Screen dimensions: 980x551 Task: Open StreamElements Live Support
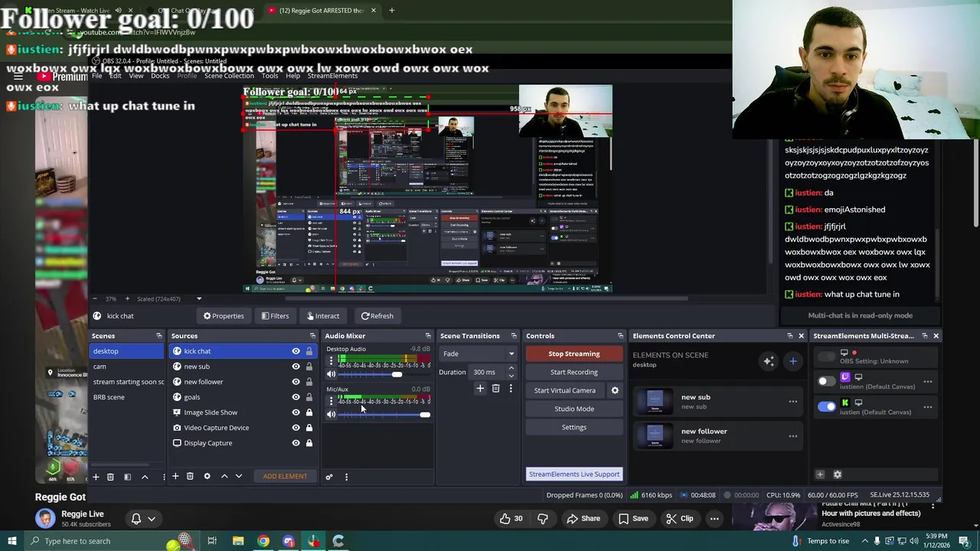574,474
